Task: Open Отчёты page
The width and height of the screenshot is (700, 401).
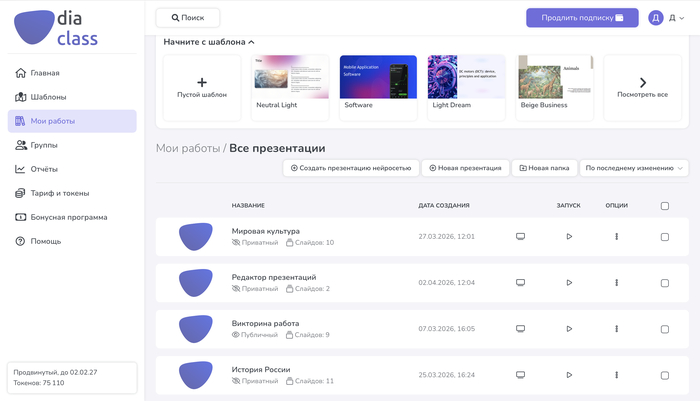Action: [x=72, y=169]
